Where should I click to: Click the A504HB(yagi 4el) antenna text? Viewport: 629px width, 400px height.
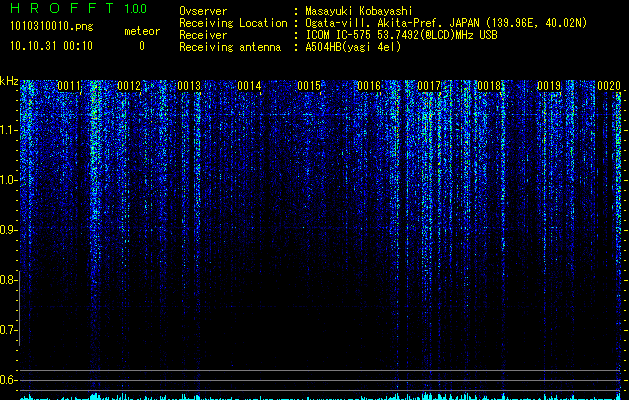click(x=353, y=47)
